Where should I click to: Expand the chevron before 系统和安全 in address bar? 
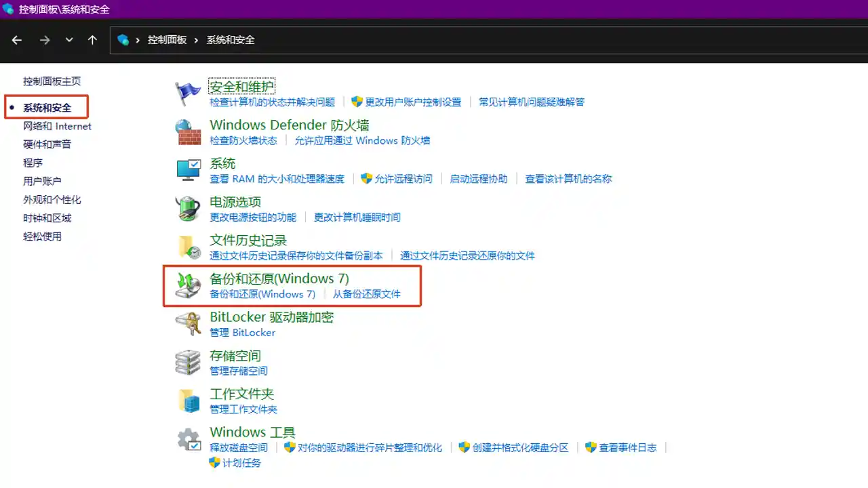pyautogui.click(x=197, y=40)
